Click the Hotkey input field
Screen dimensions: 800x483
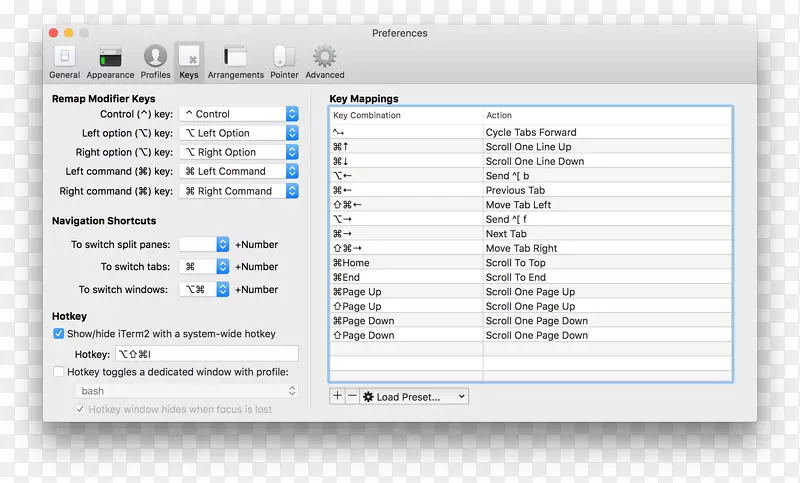(x=205, y=354)
